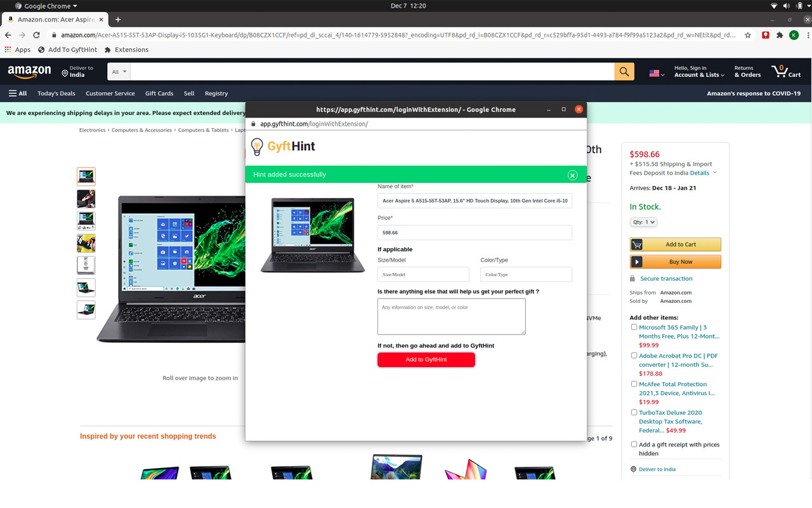The width and height of the screenshot is (812, 508).
Task: Click the Amazon search input box
Action: click(x=372, y=72)
